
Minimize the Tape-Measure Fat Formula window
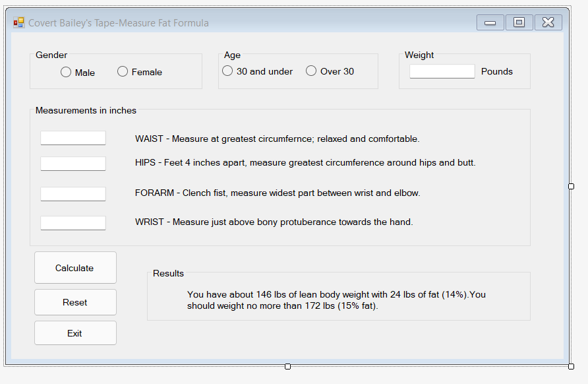pyautogui.click(x=490, y=22)
